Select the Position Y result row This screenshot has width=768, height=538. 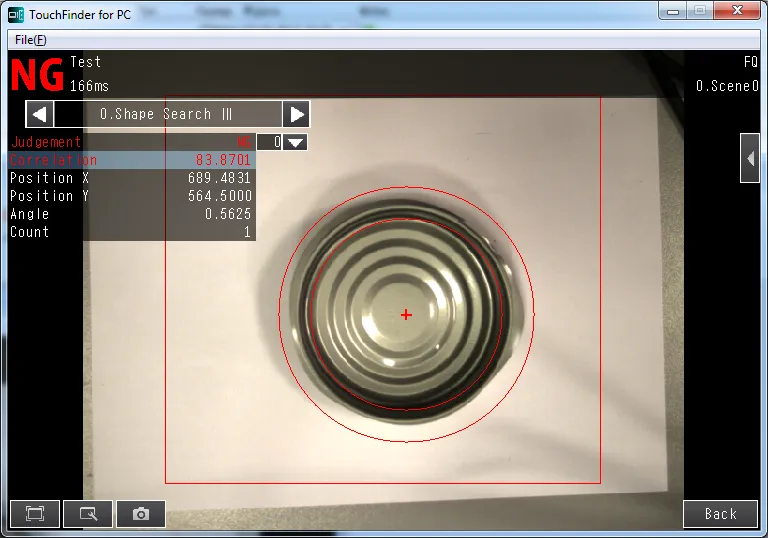tap(130, 196)
